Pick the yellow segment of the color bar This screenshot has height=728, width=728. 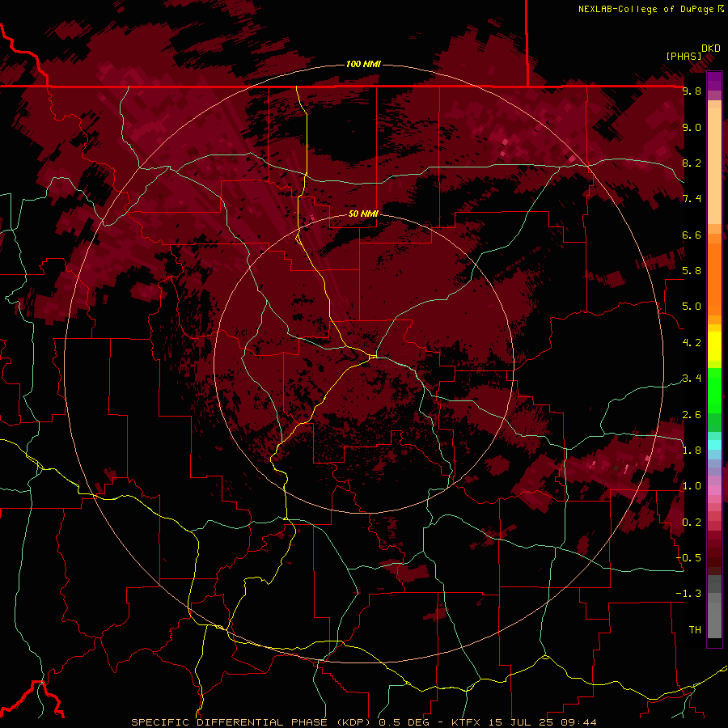[x=714, y=346]
